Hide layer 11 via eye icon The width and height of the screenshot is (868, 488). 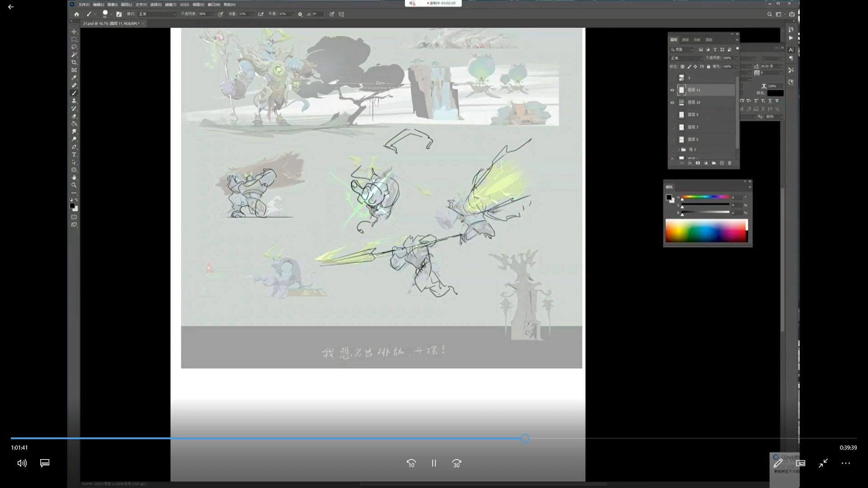tap(672, 90)
